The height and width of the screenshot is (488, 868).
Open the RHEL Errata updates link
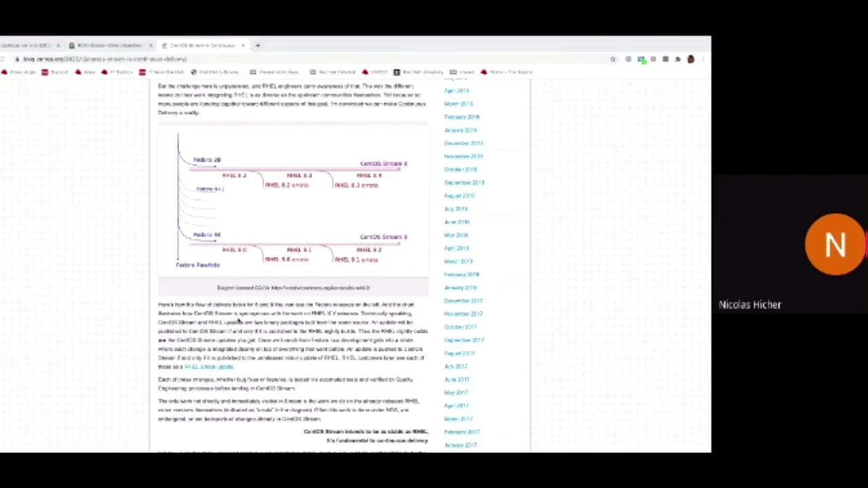pos(209,367)
